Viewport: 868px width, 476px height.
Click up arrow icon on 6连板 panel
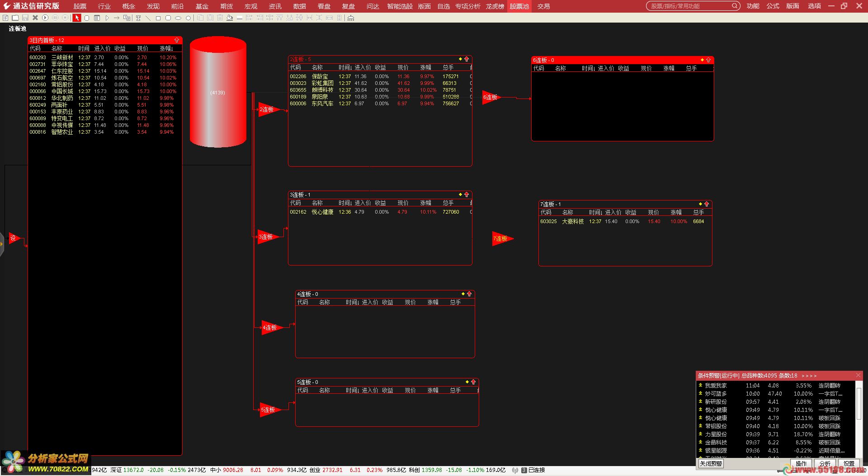[708, 60]
